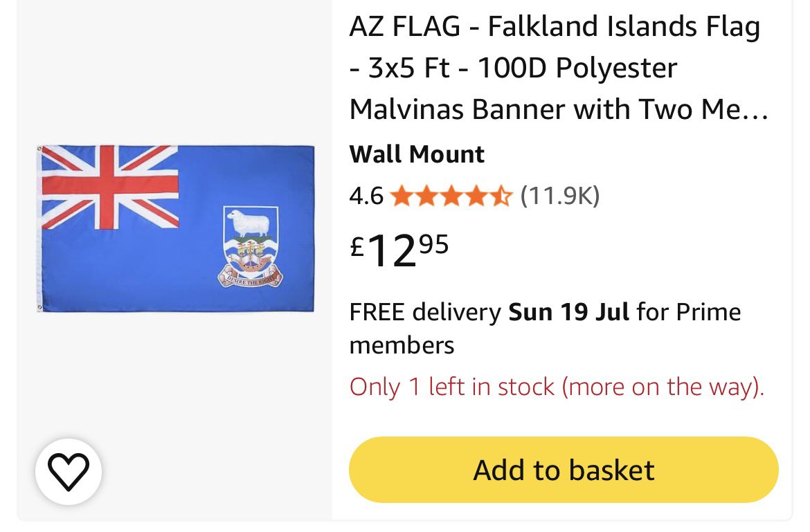Click the 4.6 rating number
The width and height of the screenshot is (810, 532).
point(366,196)
